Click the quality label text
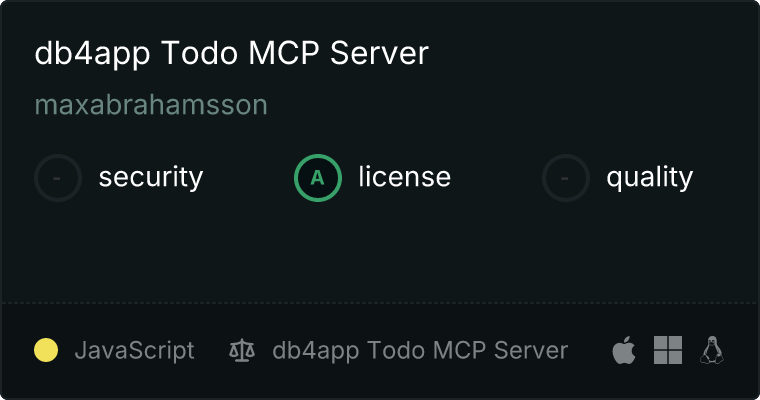760x400 pixels. tap(650, 177)
